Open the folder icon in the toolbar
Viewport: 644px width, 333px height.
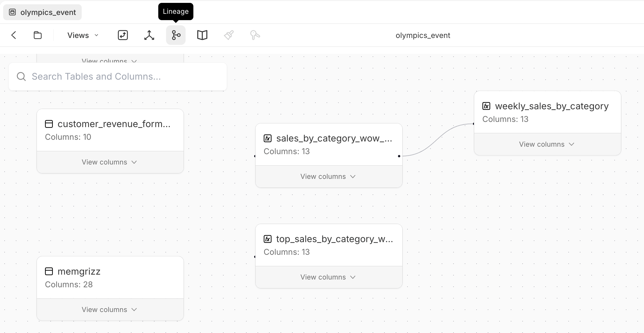[x=38, y=35]
